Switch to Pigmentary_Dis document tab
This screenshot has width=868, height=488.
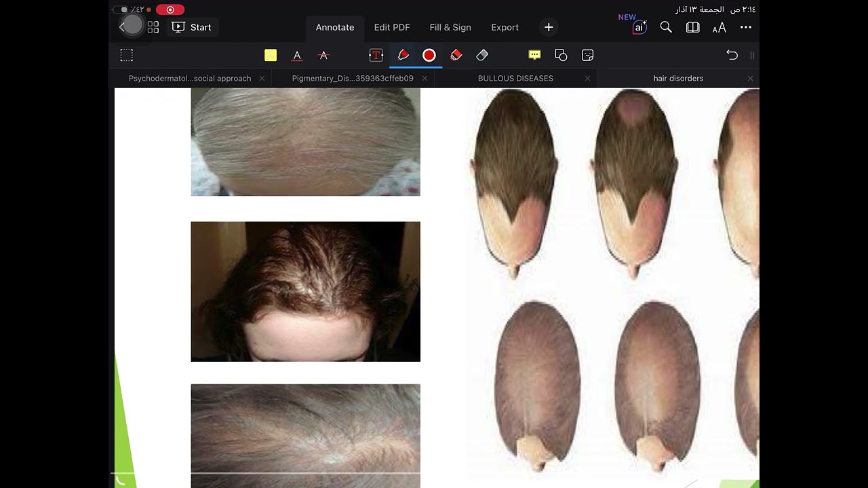[x=353, y=78]
